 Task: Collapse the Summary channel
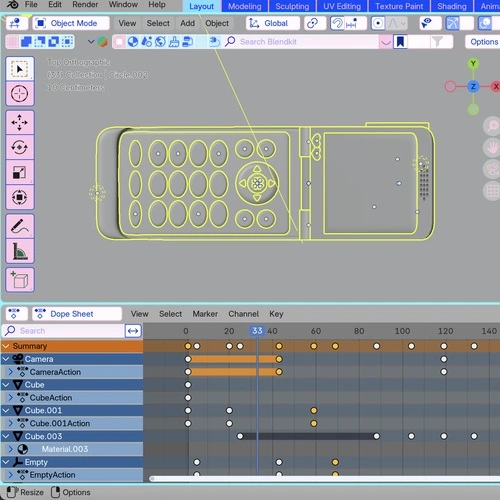point(6,346)
